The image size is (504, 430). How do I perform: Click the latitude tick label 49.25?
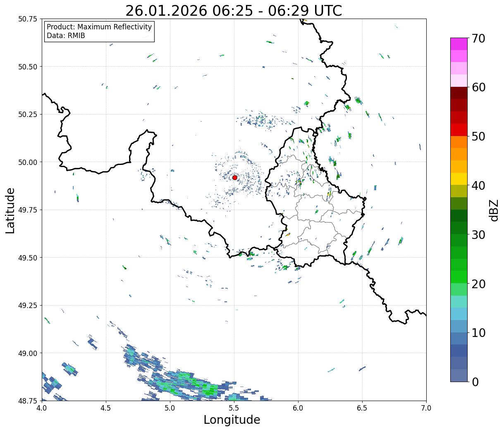click(28, 306)
